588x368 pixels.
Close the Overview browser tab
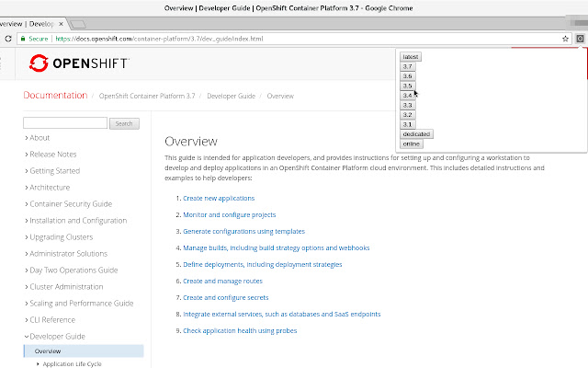[x=62, y=24]
